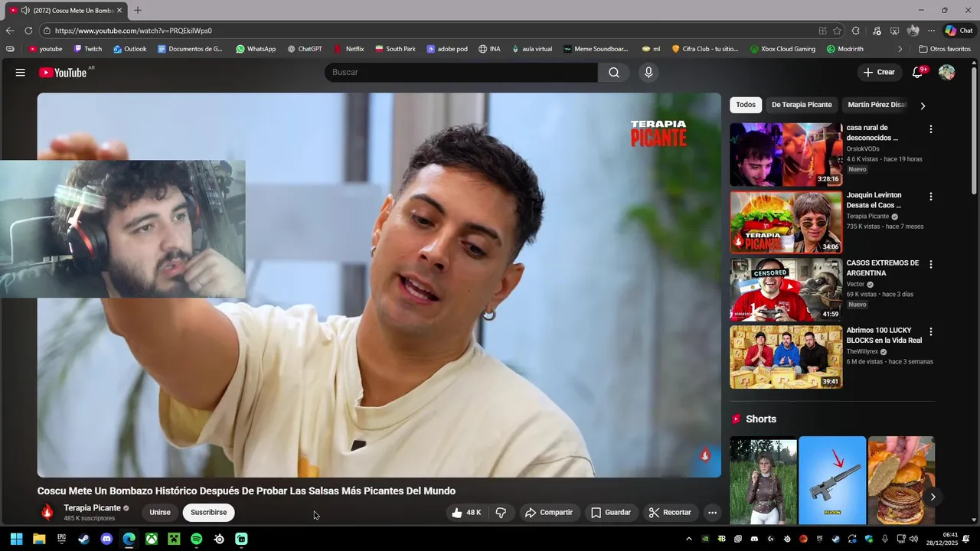The height and width of the screenshot is (551, 980).
Task: Click the Unirse button
Action: [160, 513]
